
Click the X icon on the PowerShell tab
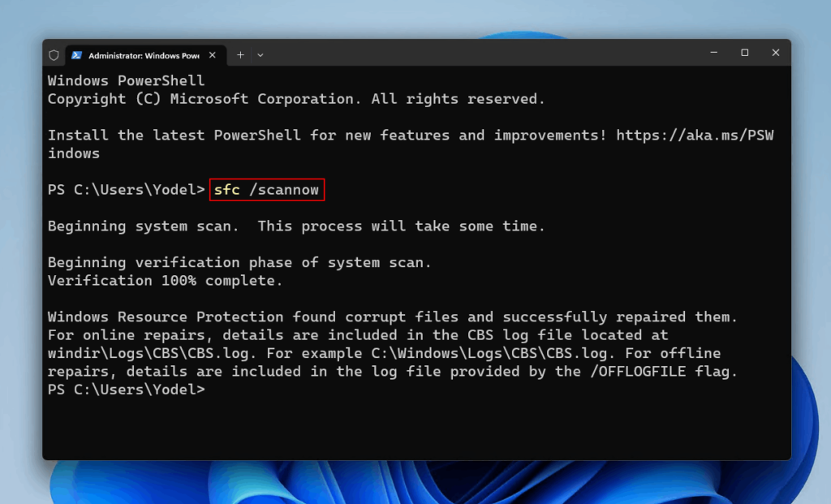pos(213,55)
